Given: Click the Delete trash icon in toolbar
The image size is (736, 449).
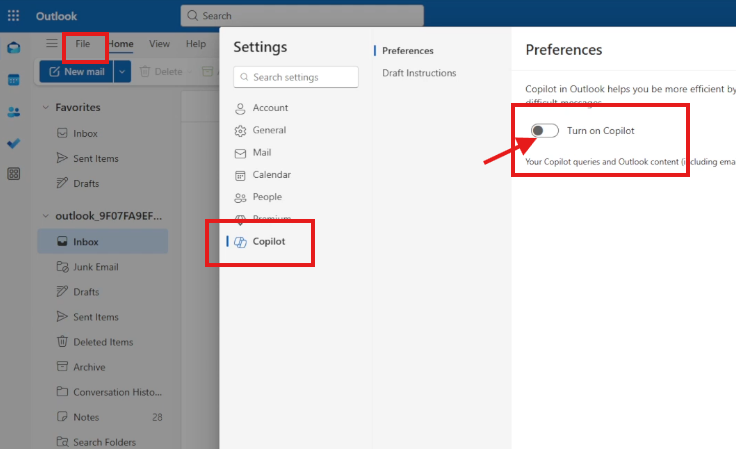Looking at the screenshot, I should (145, 72).
